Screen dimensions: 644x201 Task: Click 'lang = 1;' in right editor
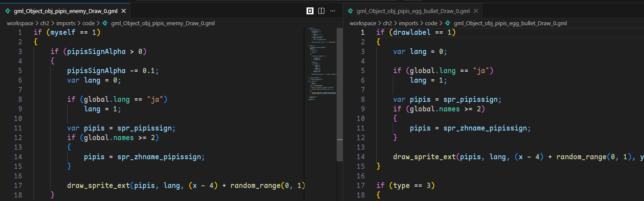pos(429,80)
